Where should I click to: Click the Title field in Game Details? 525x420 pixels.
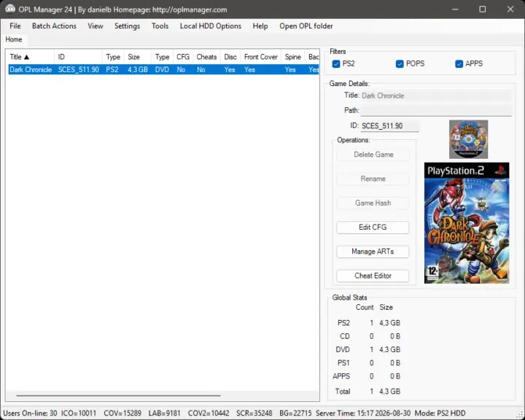point(436,96)
